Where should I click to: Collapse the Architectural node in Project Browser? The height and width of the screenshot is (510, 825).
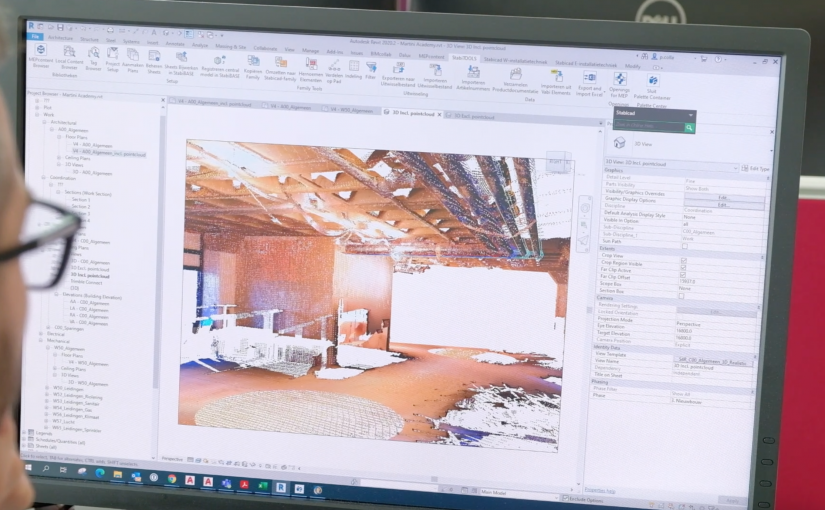pyautogui.click(x=44, y=122)
